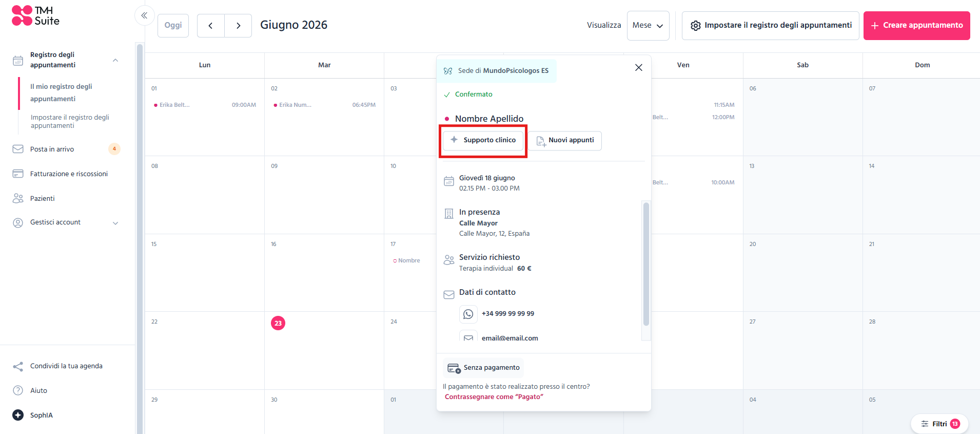Click the card icon for Fatturazione e riscossioni
Viewport: 980px width, 434px height.
[x=18, y=174]
